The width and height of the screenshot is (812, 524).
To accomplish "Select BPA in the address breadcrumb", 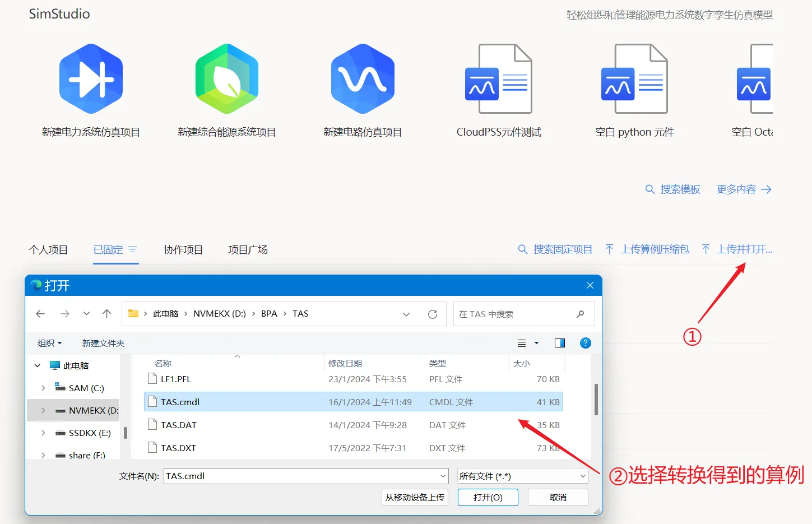I will tap(269, 314).
